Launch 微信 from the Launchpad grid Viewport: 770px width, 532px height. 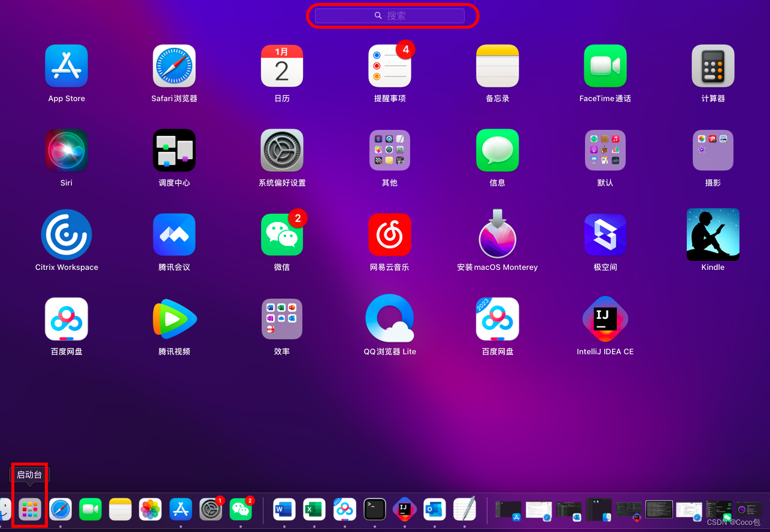[x=282, y=235]
